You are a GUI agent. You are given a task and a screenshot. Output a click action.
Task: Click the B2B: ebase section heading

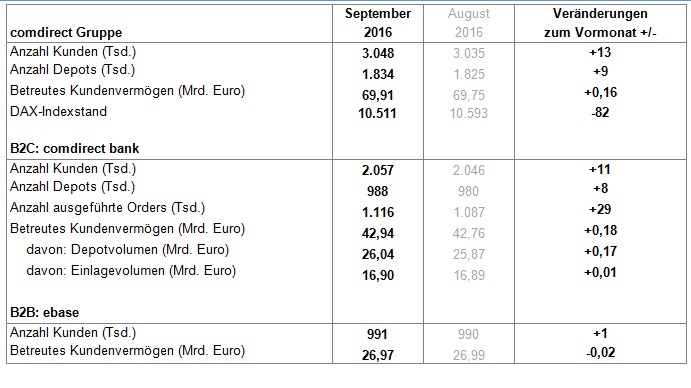[45, 312]
